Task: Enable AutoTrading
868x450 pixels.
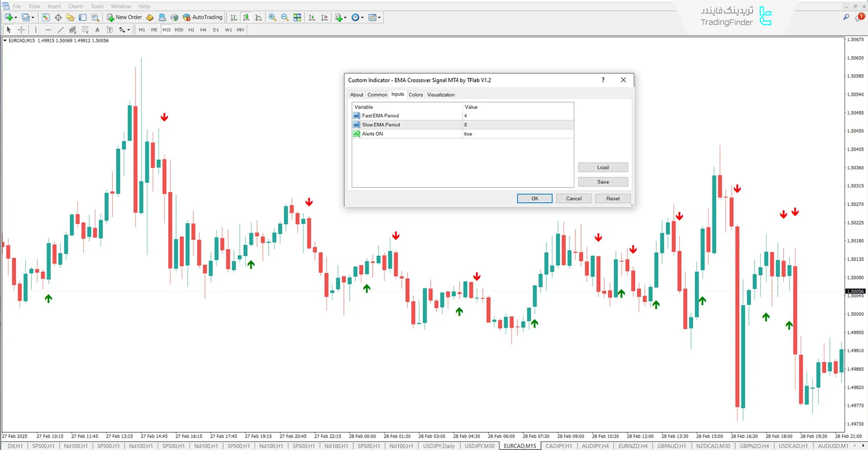Action: tap(203, 17)
